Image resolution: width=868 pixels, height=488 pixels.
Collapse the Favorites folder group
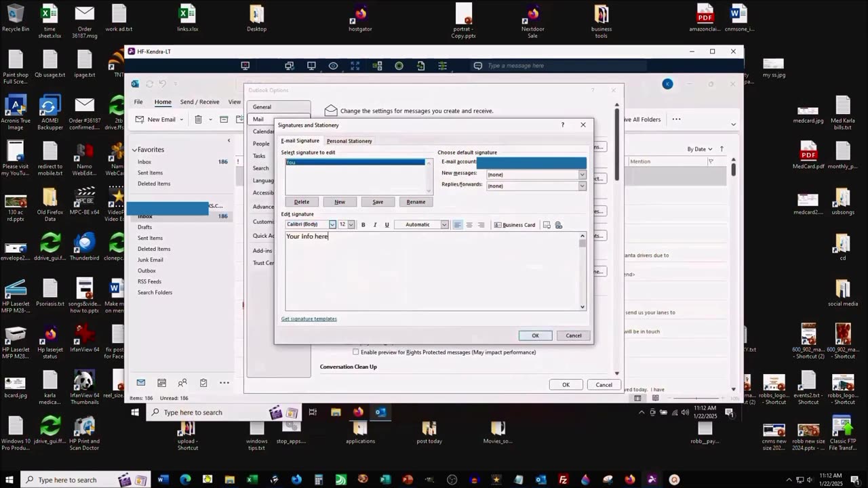[x=134, y=150]
